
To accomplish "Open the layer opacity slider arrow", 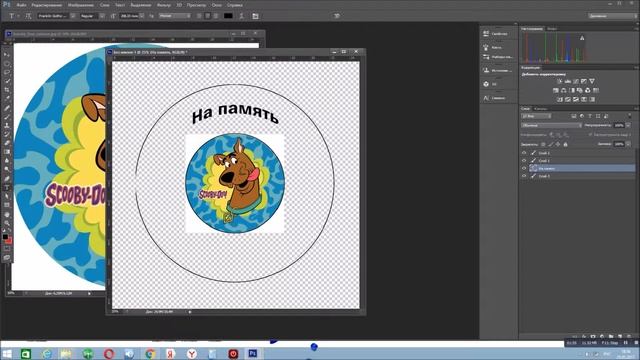I will pos(628,125).
